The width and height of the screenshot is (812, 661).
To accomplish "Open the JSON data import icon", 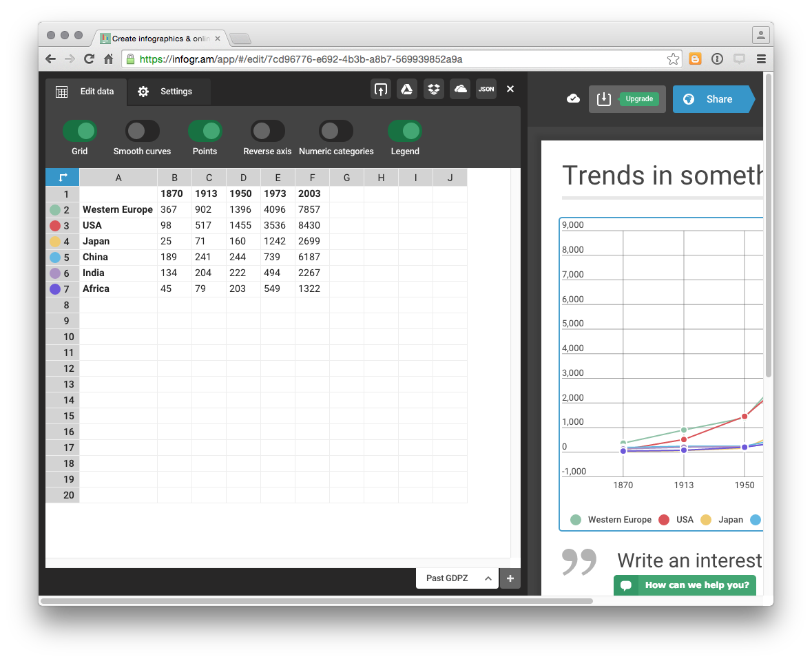I will [486, 89].
